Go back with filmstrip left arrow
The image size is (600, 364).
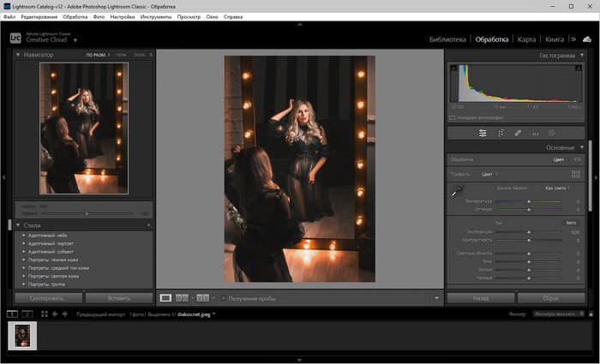tap(55, 314)
